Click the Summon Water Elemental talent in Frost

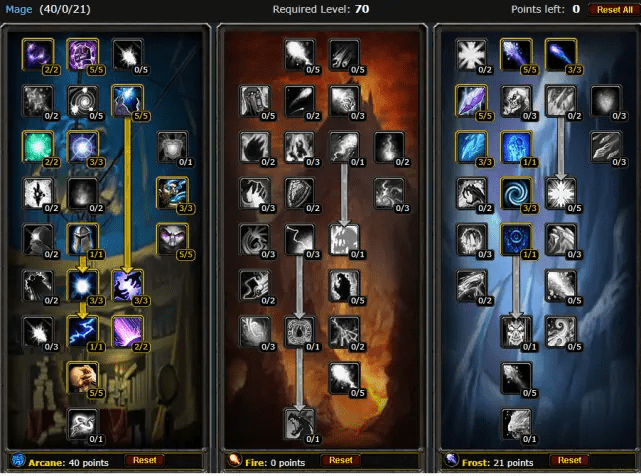tap(516, 423)
